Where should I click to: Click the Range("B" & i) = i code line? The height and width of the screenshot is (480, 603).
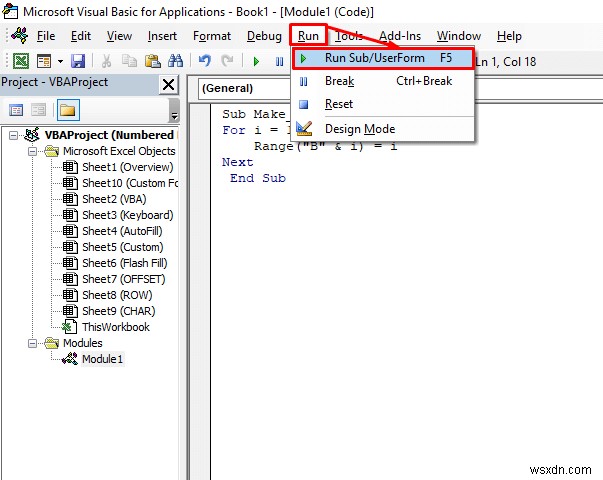pos(325,147)
